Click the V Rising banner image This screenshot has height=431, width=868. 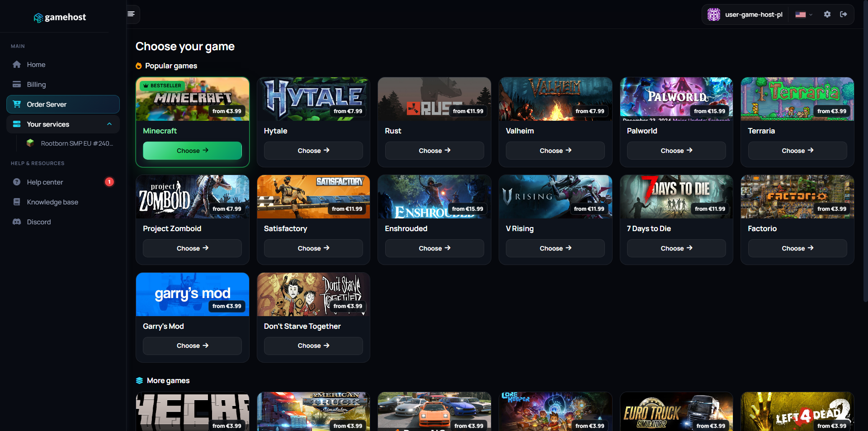[556, 197]
